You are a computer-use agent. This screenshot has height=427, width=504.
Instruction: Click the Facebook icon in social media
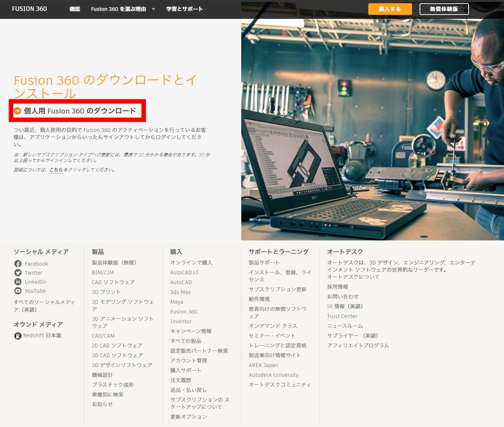pyautogui.click(x=18, y=264)
